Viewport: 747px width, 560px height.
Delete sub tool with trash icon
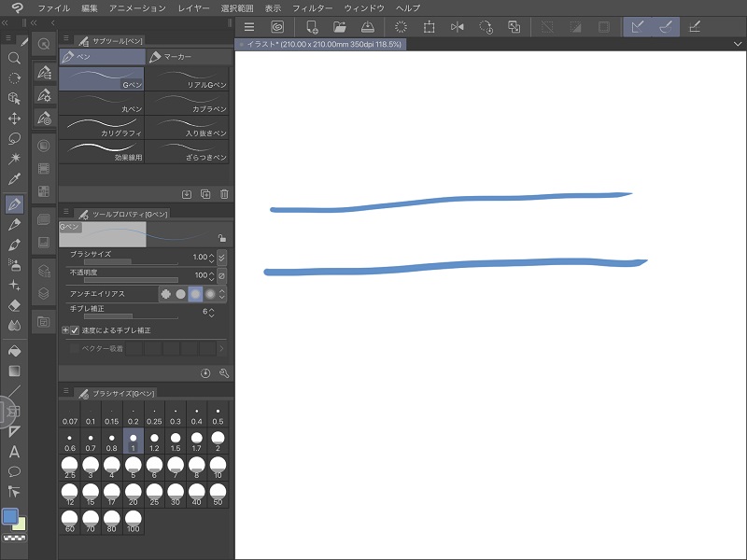(224, 194)
